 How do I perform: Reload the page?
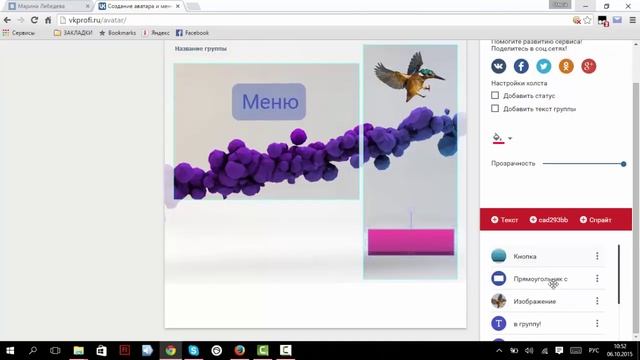(34, 20)
